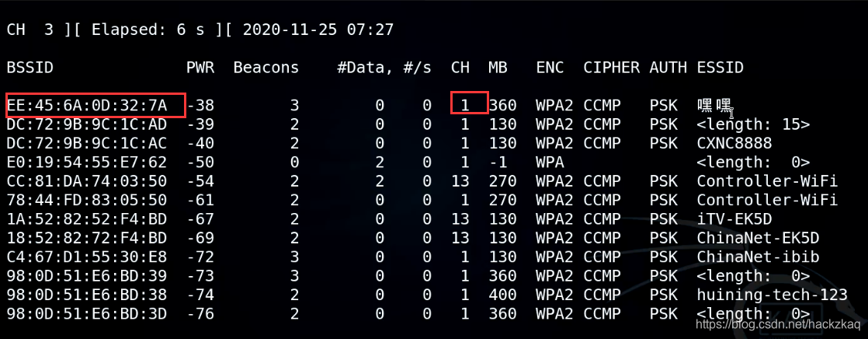This screenshot has height=339, width=868.
Task: Select BSSID 98:0D:51:E6:BD:38
Action: point(87,295)
